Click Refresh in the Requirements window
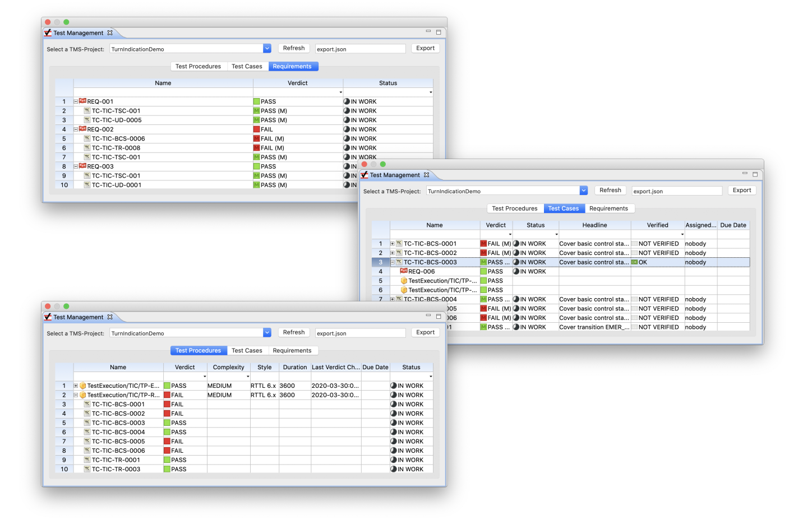Screen dimensions: 812x529 294,48
